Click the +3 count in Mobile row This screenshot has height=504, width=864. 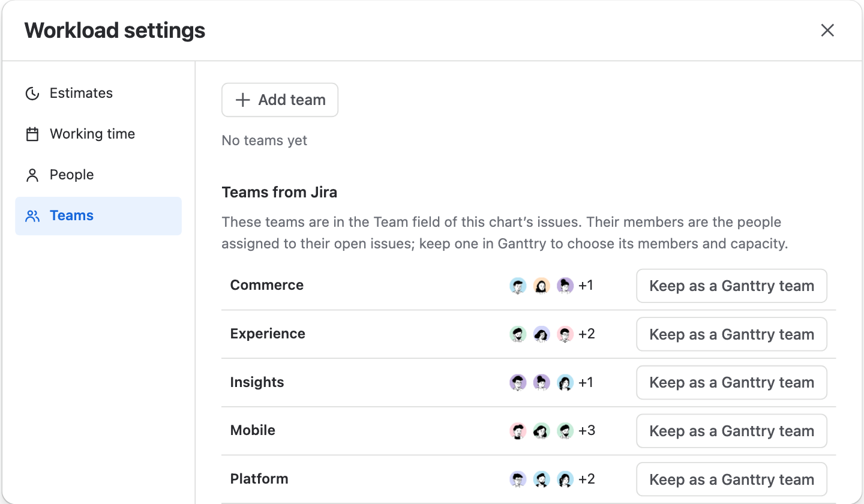click(587, 431)
